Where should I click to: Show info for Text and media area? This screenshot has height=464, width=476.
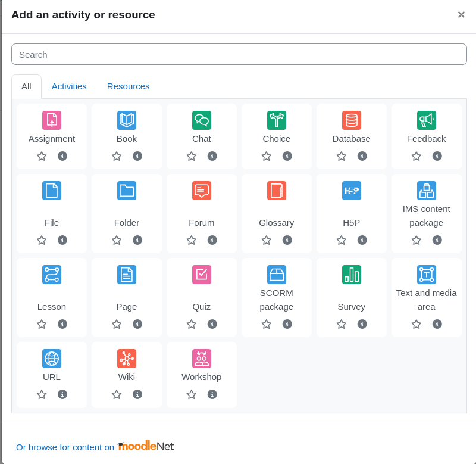pyautogui.click(x=437, y=324)
